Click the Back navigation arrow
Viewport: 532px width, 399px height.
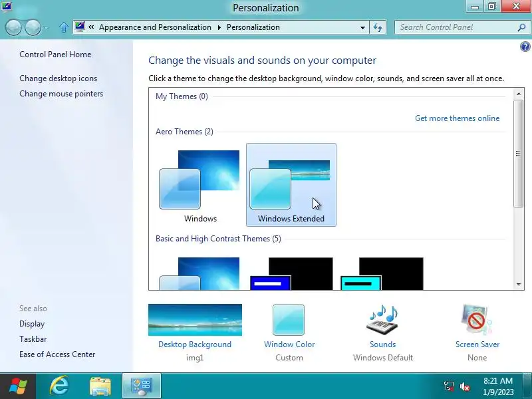point(13,27)
